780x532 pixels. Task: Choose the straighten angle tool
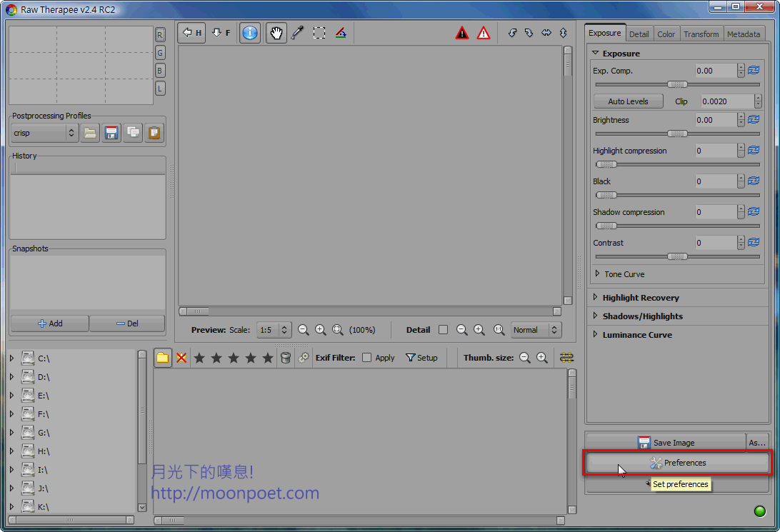(x=341, y=33)
